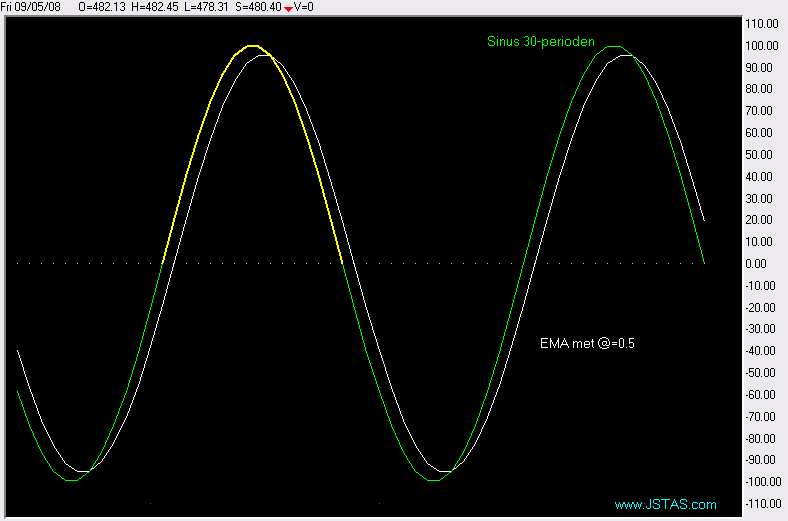The width and height of the screenshot is (788, 521).
Task: Click the 110.00 top axis label
Action: [763, 23]
